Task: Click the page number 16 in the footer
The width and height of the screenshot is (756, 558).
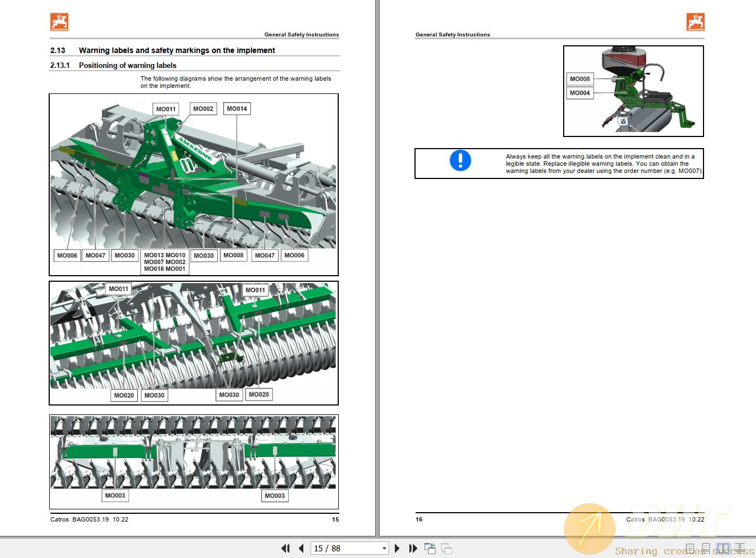Action: pos(419,519)
